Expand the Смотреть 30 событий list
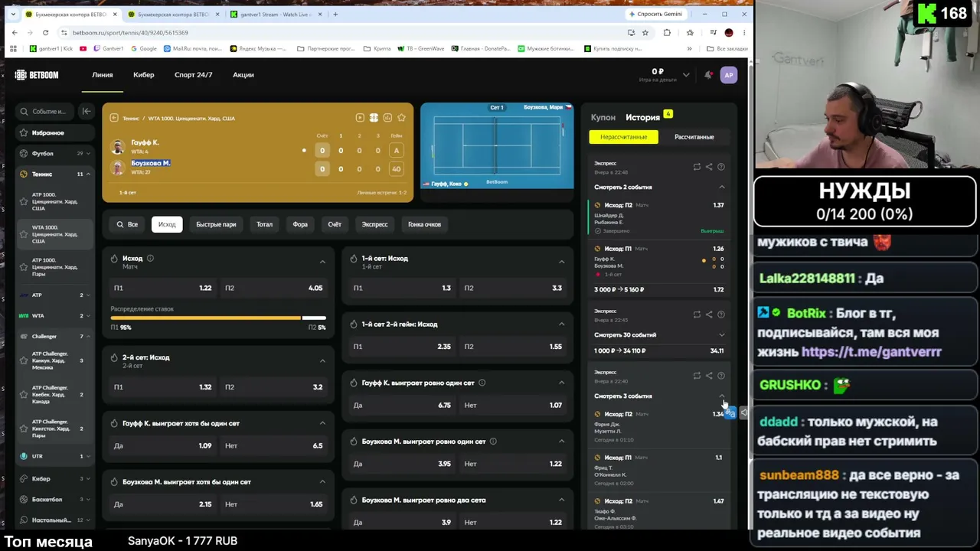This screenshot has width=980, height=551. click(721, 334)
